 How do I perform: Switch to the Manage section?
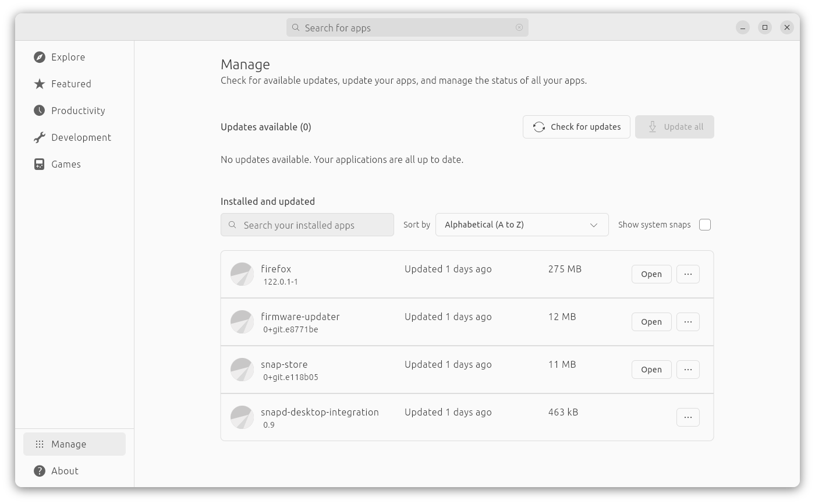pos(74,443)
